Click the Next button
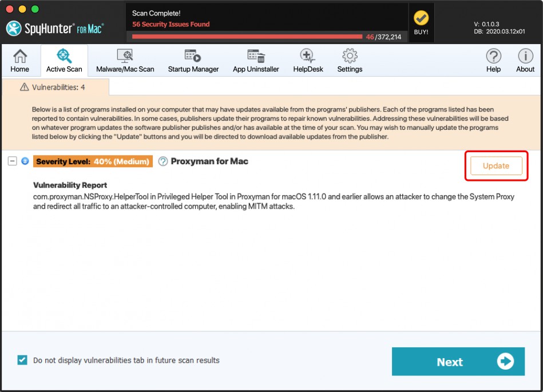This screenshot has width=543, height=392. (x=458, y=362)
